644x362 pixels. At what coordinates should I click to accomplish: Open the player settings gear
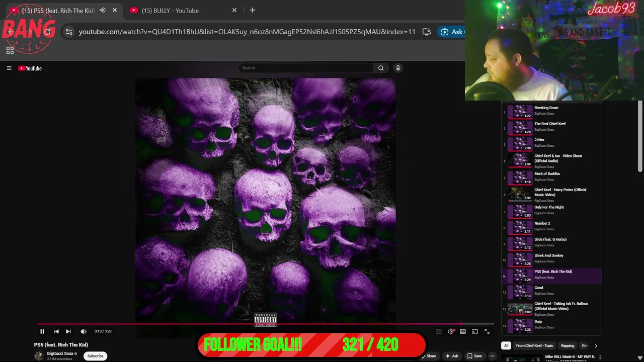(451, 331)
